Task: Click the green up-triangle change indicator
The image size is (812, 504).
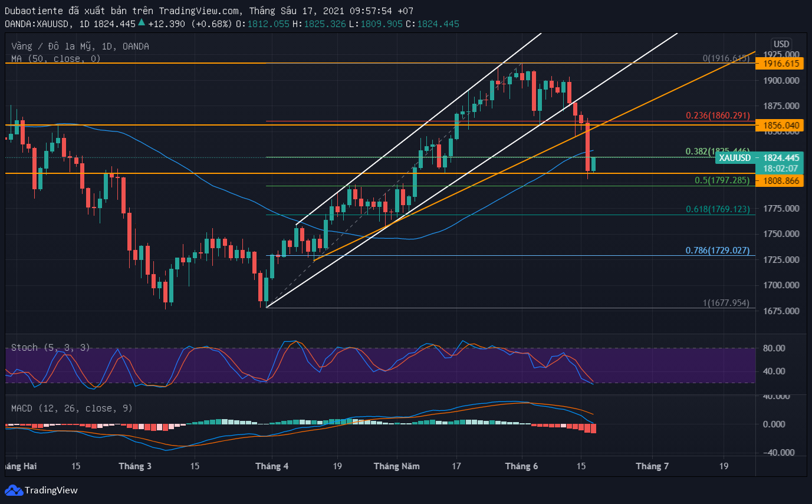Action: coord(142,24)
